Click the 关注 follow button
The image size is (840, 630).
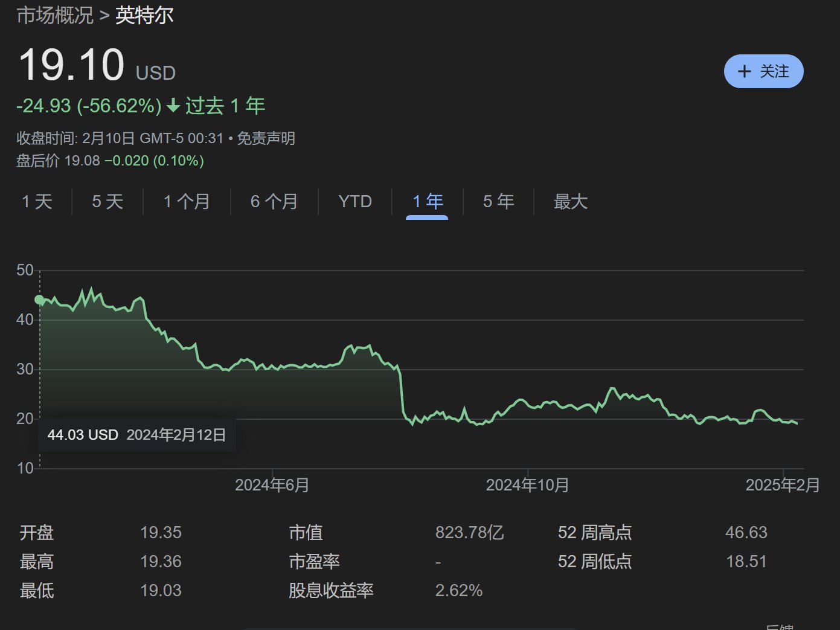[x=763, y=71]
